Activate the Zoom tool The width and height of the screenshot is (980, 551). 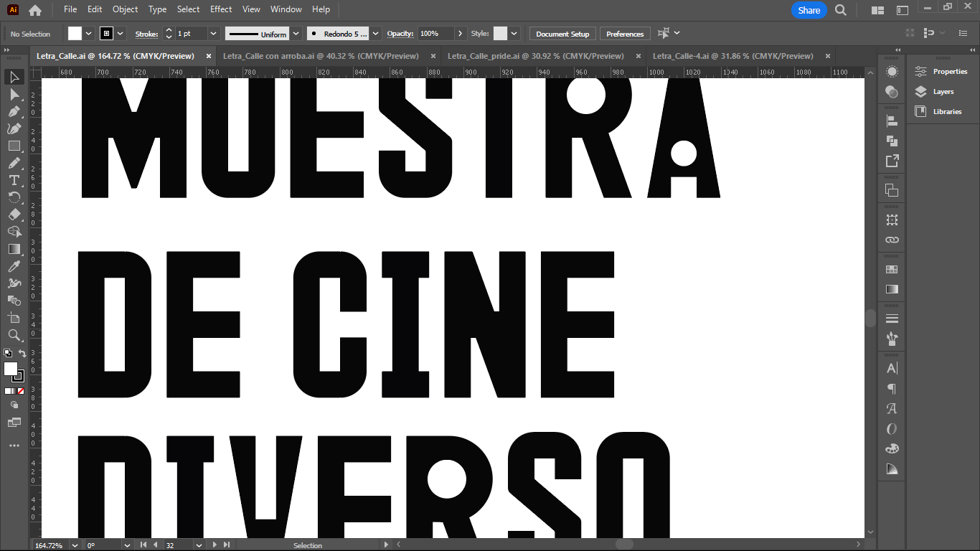coord(14,335)
